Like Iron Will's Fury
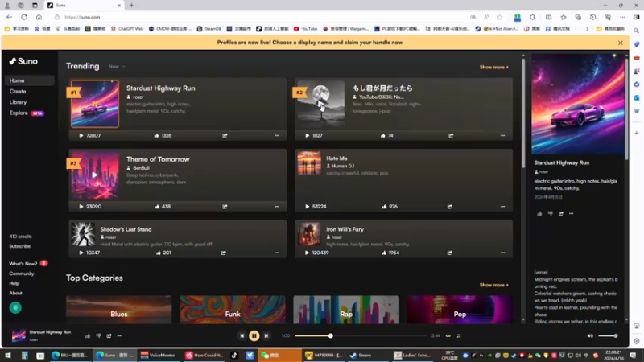The image size is (644, 362). click(x=384, y=253)
